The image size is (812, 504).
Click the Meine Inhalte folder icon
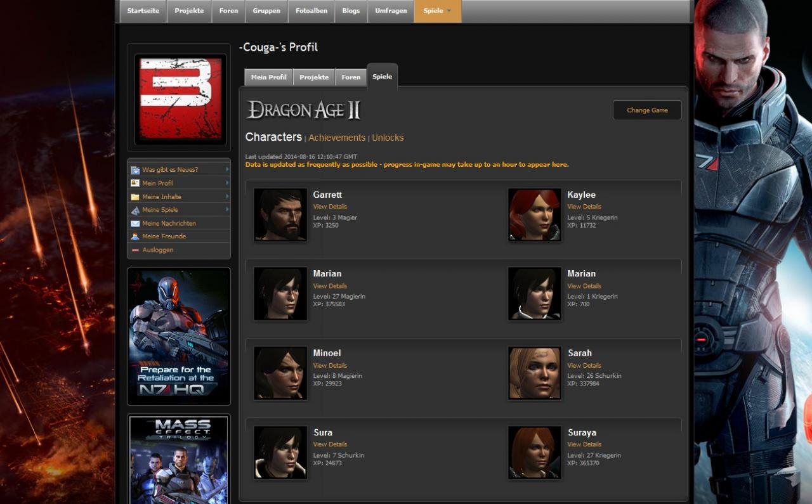pyautogui.click(x=135, y=197)
